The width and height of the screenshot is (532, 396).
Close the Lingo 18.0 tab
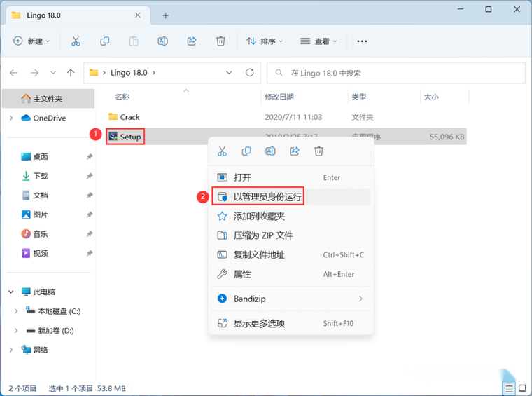click(x=138, y=15)
